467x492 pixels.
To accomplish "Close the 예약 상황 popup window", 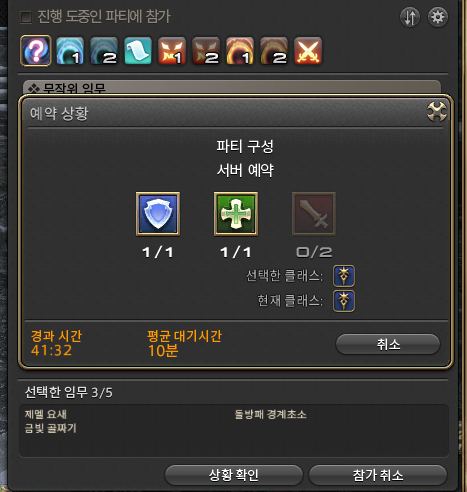I will [437, 112].
